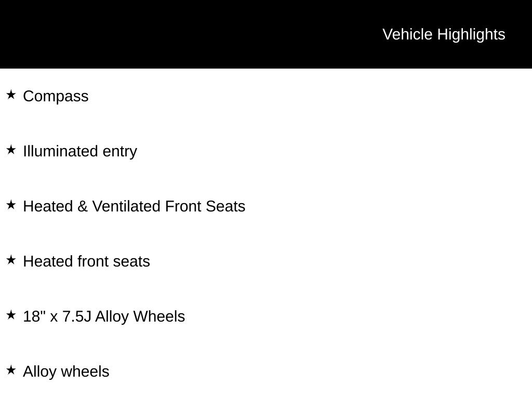Click the 18" x 7.5J Alloy Wheels item
532x399 pixels.
(x=104, y=316)
